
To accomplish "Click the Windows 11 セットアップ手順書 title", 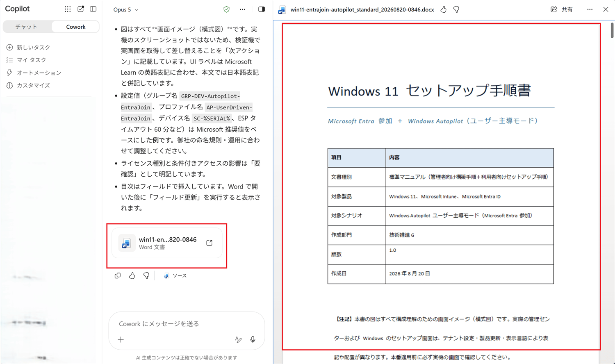I will point(429,91).
